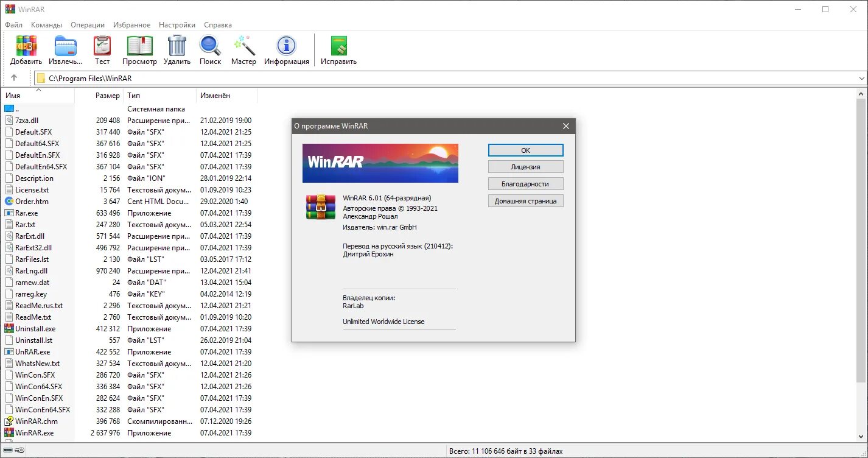This screenshot has height=458, width=868.
Task: Open the Операции menu
Action: tap(88, 25)
